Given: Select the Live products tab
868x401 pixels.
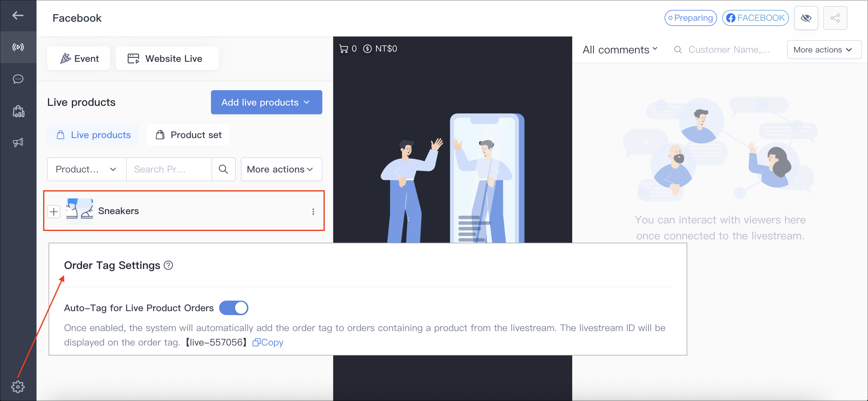Looking at the screenshot, I should (x=93, y=135).
